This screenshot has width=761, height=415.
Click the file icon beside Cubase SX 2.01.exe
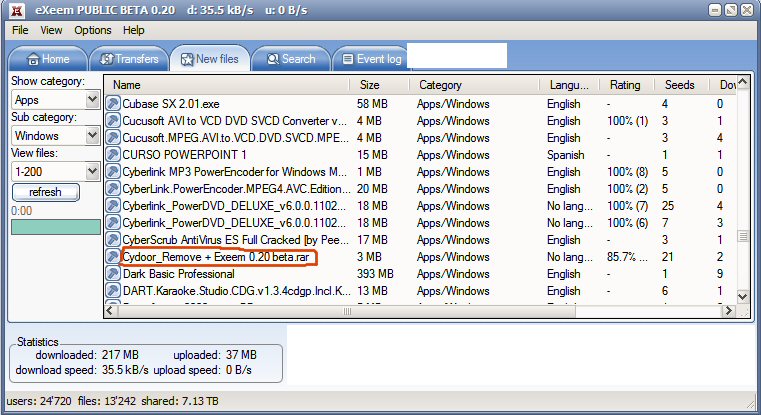pyautogui.click(x=113, y=103)
